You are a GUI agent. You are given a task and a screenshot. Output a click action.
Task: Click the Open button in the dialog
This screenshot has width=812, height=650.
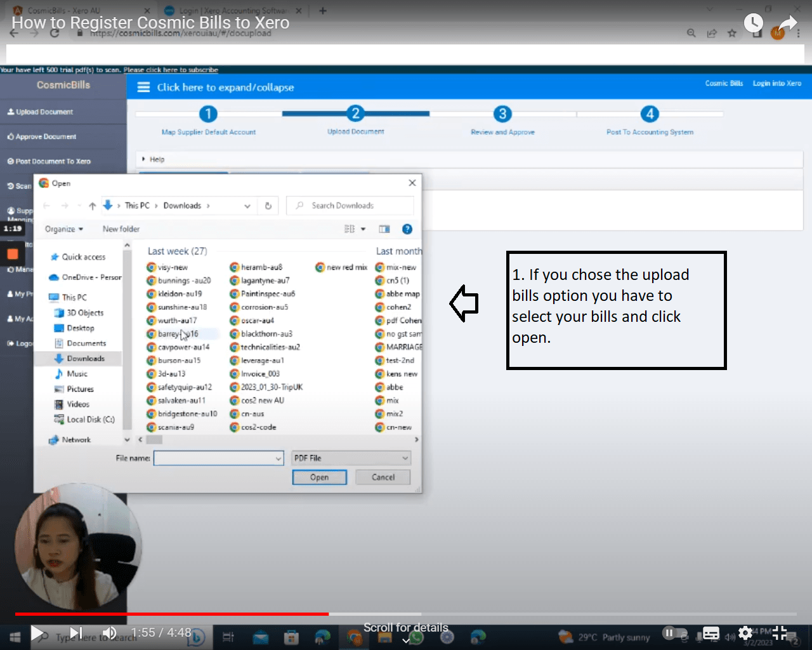point(320,477)
